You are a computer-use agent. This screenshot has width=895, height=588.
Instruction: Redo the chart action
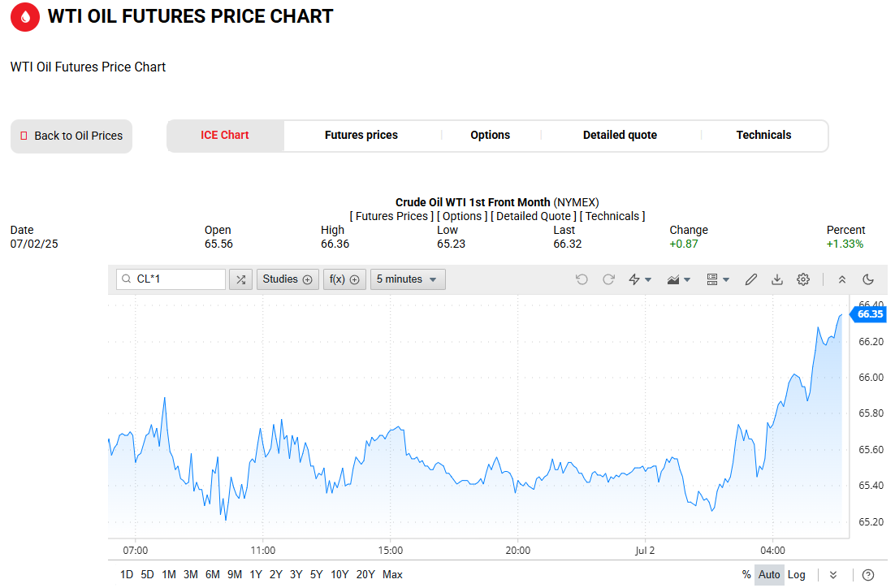[x=608, y=279]
